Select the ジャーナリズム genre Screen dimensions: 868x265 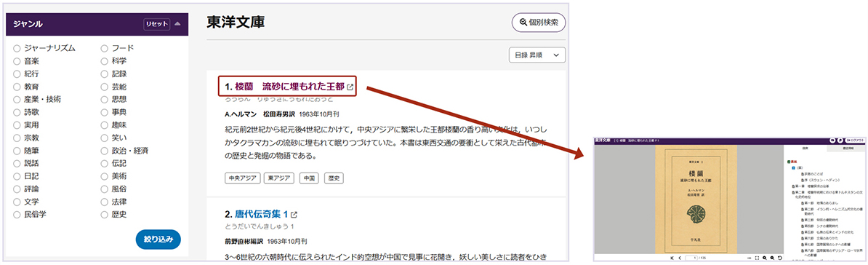pos(17,48)
